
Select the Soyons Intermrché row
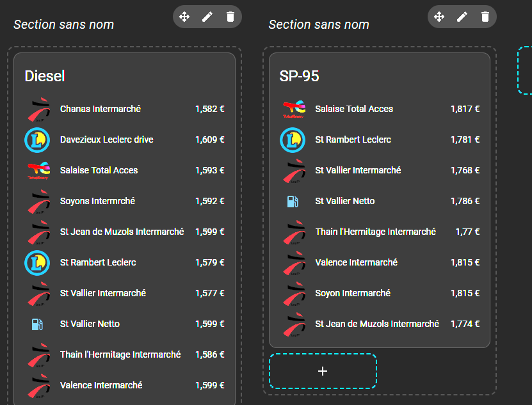pyautogui.click(x=97, y=202)
